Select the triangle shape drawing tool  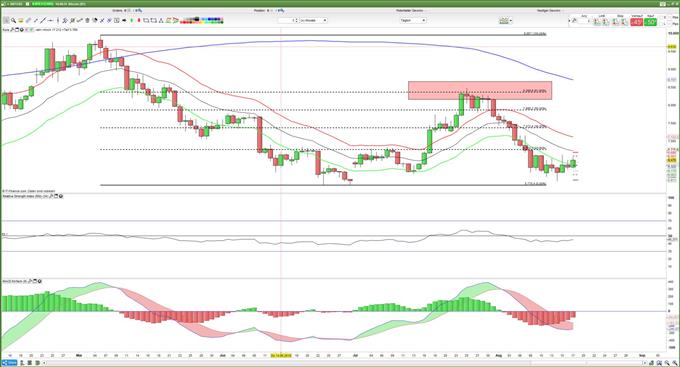(x=161, y=20)
